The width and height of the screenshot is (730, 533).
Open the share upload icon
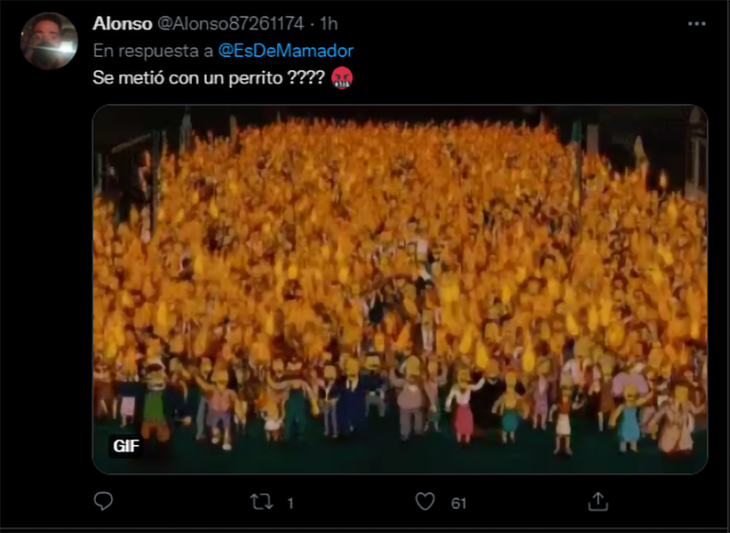pyautogui.click(x=598, y=502)
